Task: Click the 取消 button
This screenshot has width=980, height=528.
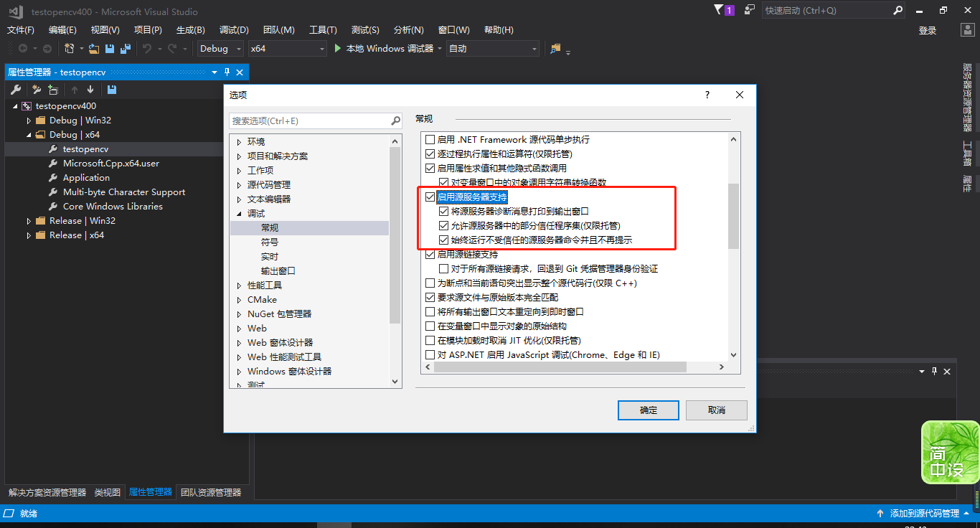Action: [x=717, y=410]
